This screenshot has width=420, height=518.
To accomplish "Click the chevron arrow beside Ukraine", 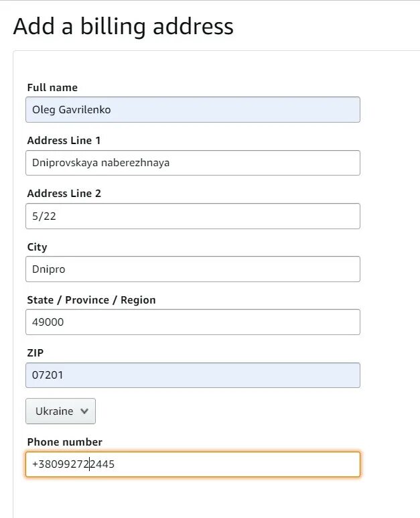I will pos(84,411).
